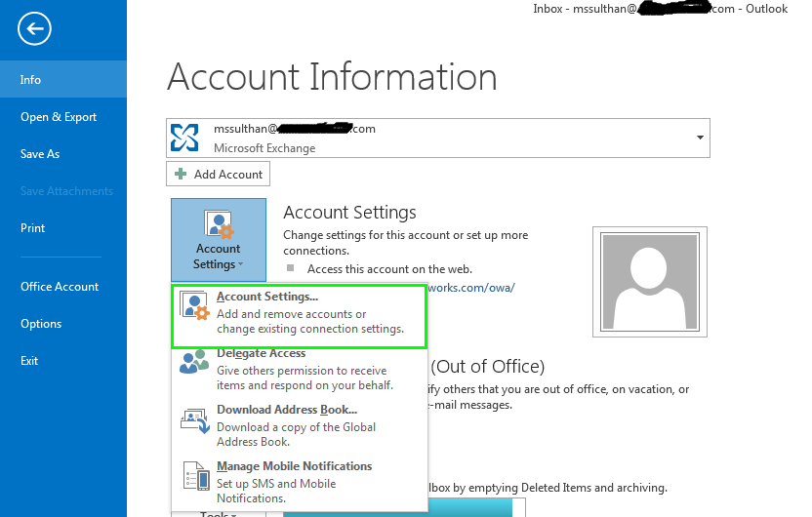Click the Manage Mobile Notifications phone icon

196,476
